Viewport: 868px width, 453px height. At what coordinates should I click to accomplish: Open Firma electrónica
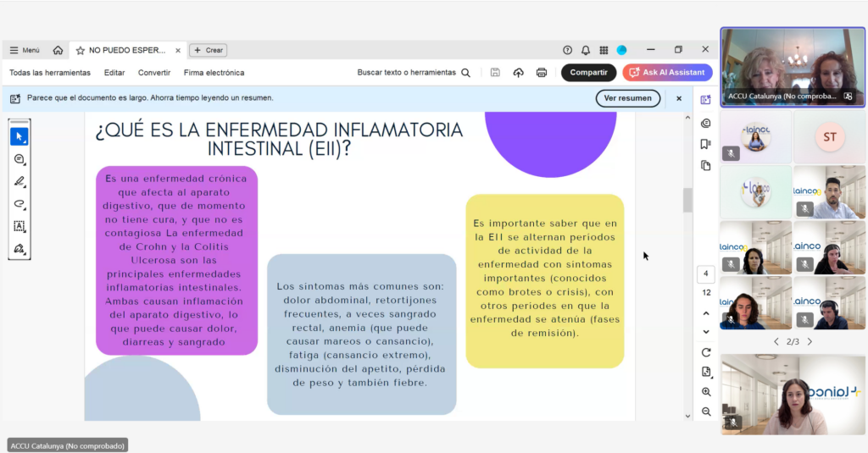(x=214, y=73)
